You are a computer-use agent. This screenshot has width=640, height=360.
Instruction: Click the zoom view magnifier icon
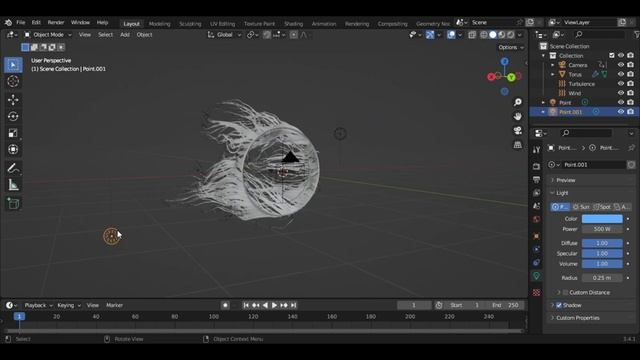[x=518, y=102]
